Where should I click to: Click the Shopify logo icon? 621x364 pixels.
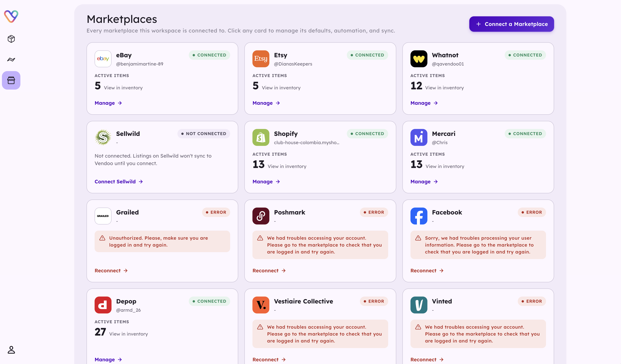point(261,137)
